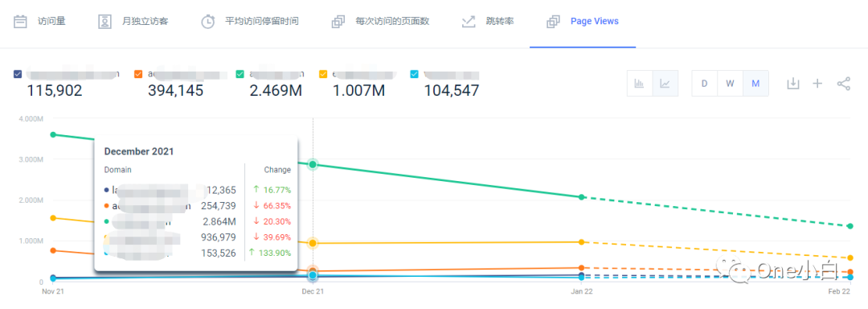Click the 394,145 total value
This screenshot has width=868, height=309.
(x=175, y=90)
